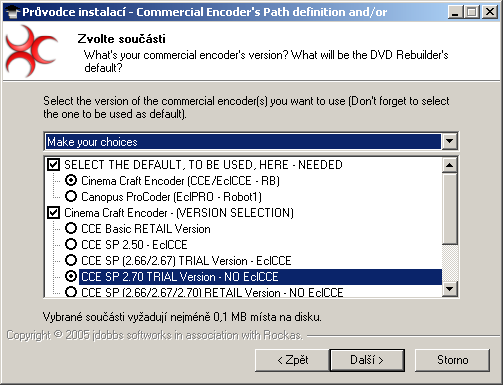Click the red DVD Rebuilder logo
This screenshot has width=503, height=385.
(x=31, y=51)
